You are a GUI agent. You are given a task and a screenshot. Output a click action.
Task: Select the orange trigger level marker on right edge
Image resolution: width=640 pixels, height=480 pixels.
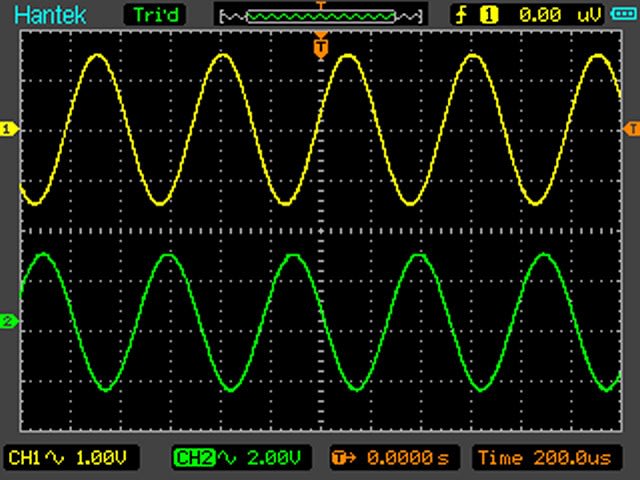631,129
